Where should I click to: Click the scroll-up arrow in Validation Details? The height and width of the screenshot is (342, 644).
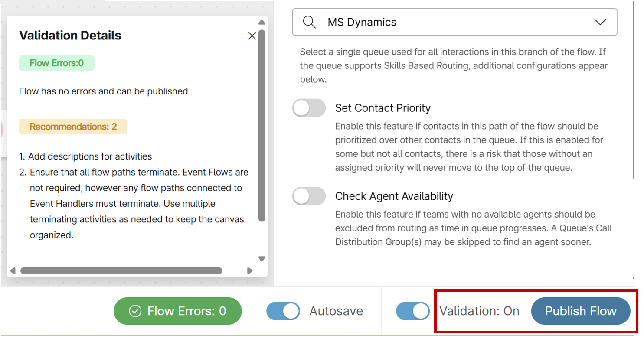click(x=262, y=22)
